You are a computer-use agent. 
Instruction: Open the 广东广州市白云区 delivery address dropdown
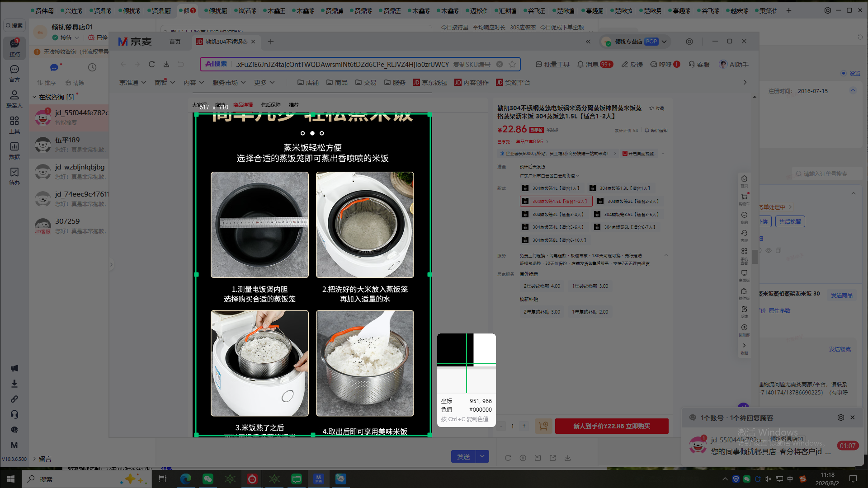tap(549, 176)
